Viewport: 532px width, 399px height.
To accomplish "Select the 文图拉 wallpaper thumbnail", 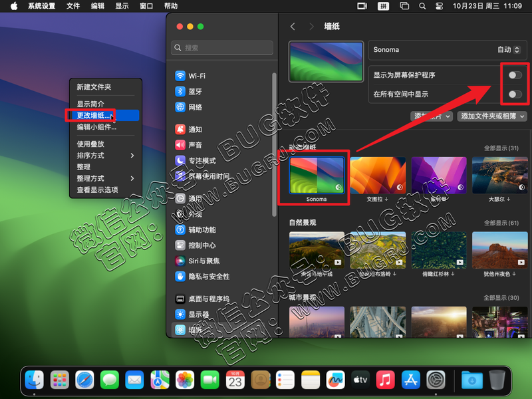I will click(x=378, y=176).
